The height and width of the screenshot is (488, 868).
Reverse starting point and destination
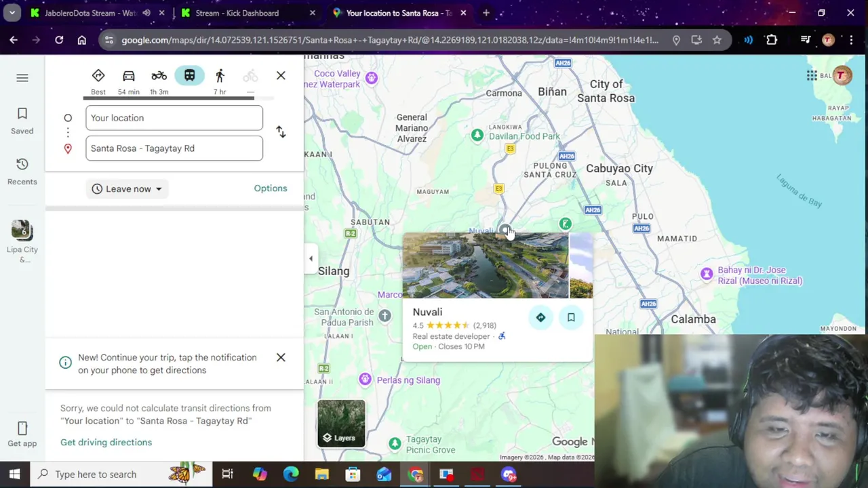[x=281, y=132]
